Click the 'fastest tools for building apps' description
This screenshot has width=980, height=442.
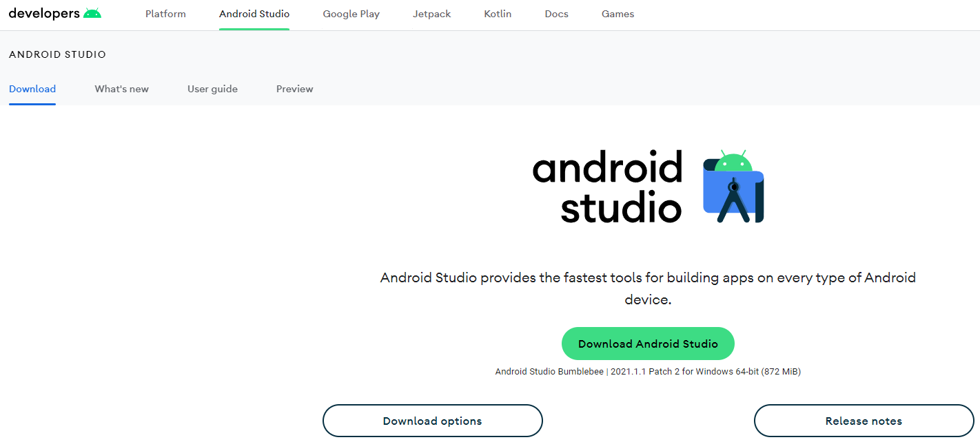pos(648,288)
